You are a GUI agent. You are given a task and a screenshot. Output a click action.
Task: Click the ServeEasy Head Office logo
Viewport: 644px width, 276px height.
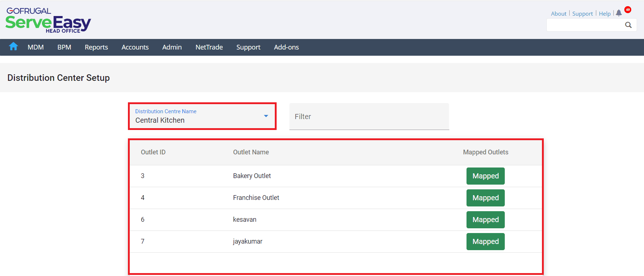click(x=48, y=21)
